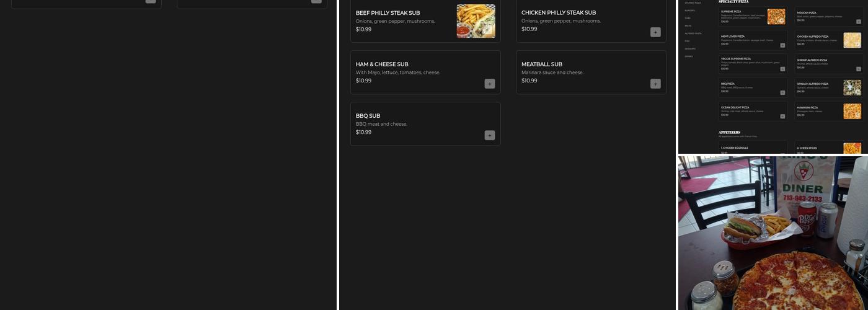The image size is (868, 310).
Task: Select the Chicken Alfredo Pizza item title
Action: coord(813,37)
